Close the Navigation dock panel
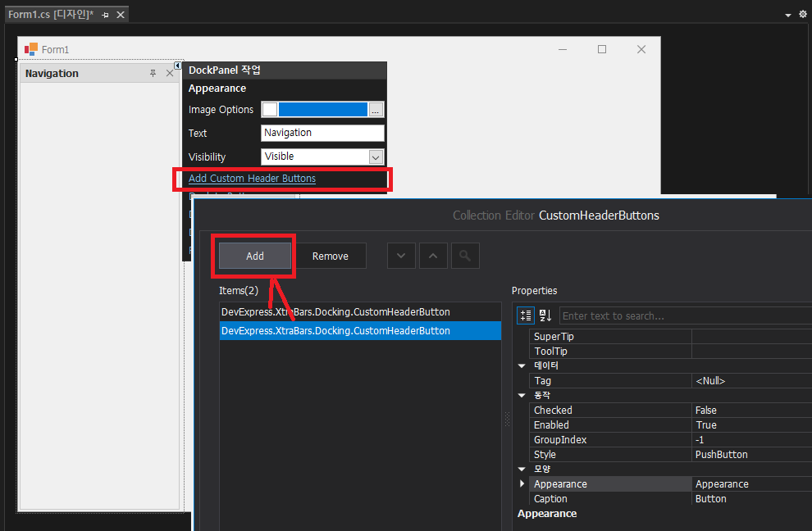The image size is (812, 531). 169,74
